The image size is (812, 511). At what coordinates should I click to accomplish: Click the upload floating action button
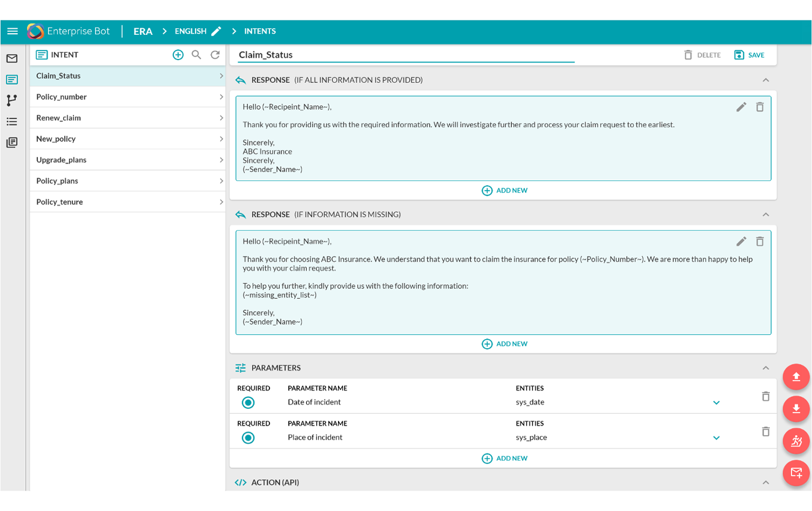[x=796, y=377]
